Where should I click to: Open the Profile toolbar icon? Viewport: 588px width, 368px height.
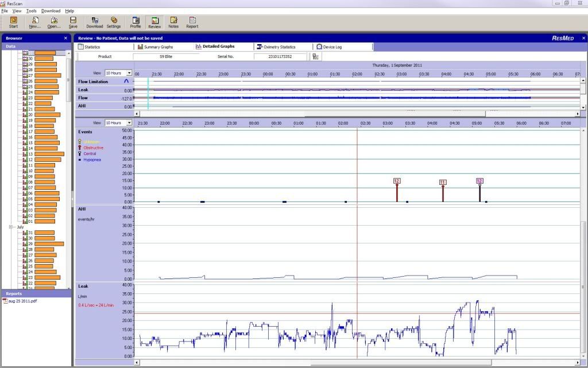[x=136, y=22]
